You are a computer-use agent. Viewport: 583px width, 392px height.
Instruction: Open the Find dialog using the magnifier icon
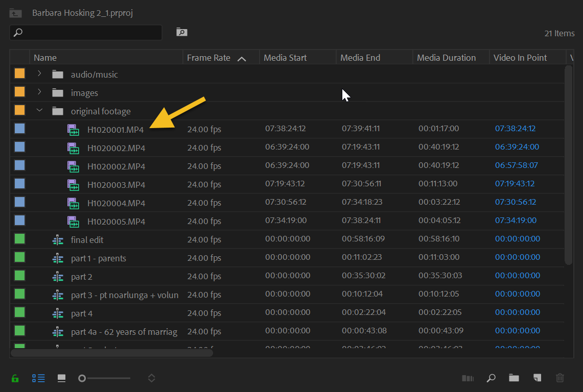click(x=491, y=378)
